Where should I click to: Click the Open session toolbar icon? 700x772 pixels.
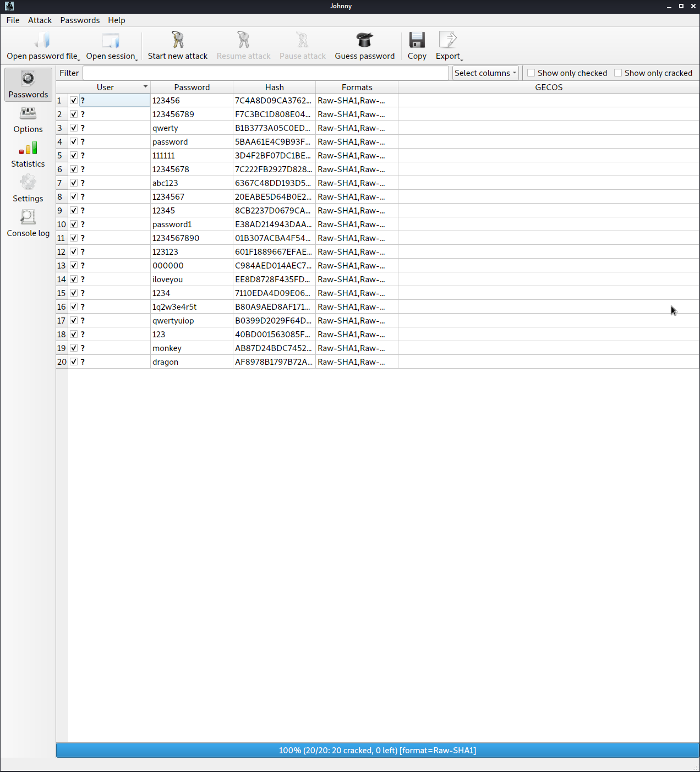[x=111, y=40]
